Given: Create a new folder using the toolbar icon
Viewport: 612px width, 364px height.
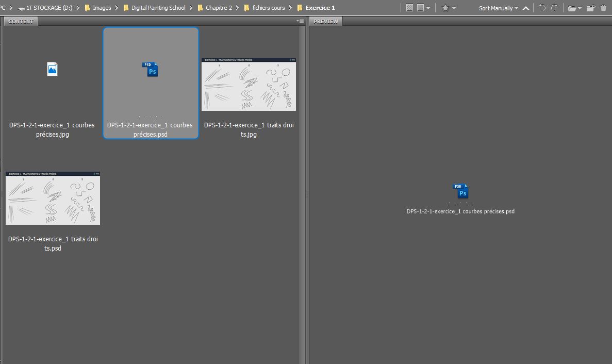Looking at the screenshot, I should pos(591,8).
